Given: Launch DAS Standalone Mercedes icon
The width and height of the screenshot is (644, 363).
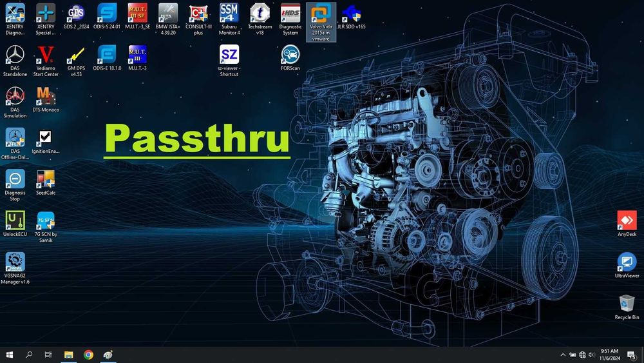Looking at the screenshot, I should (x=15, y=61).
